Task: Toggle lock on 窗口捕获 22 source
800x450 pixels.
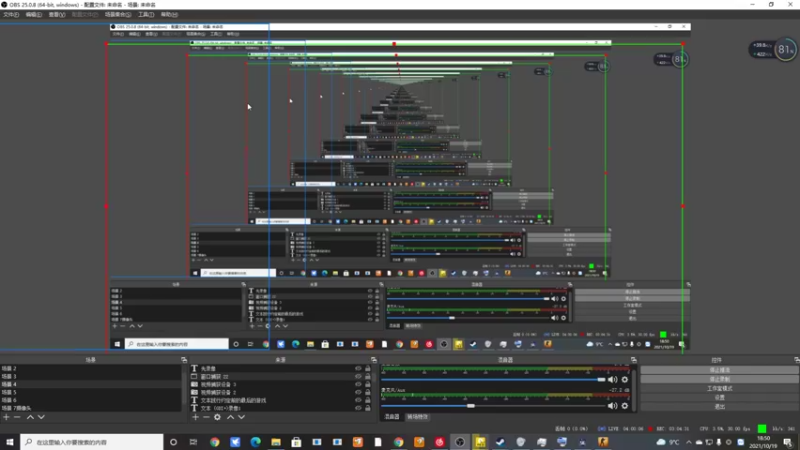Action: point(367,377)
